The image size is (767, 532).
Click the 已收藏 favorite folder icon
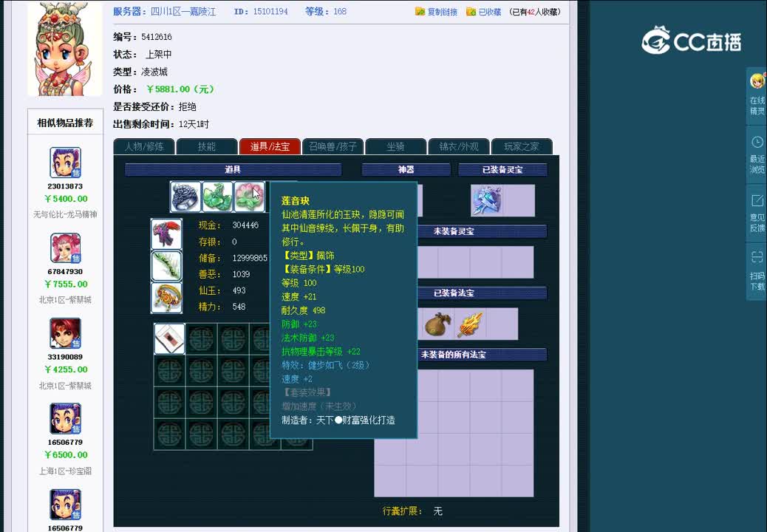471,11
